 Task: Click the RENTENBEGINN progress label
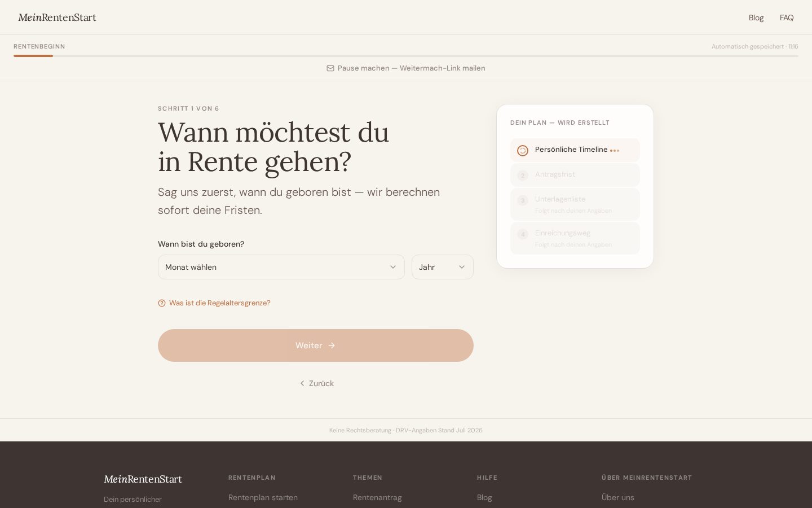tap(39, 46)
